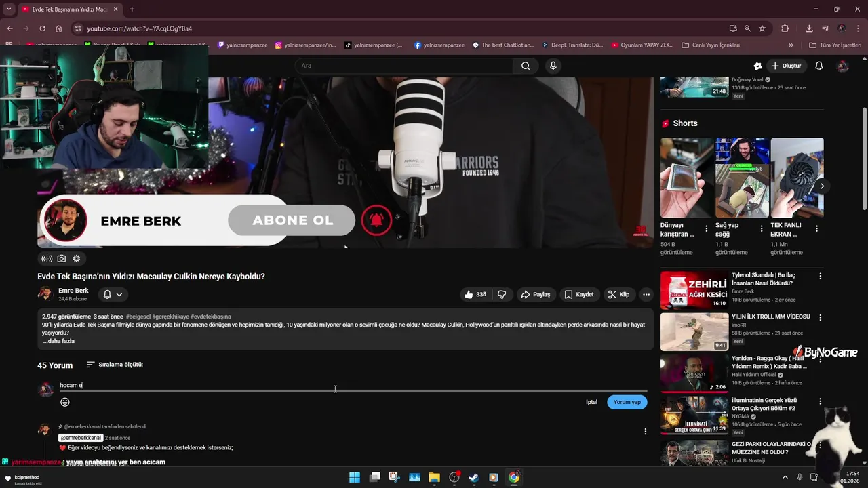Screen dimensions: 868x488
Task: Open the Tylenol Skandalı video thumbnail
Action: (x=694, y=289)
